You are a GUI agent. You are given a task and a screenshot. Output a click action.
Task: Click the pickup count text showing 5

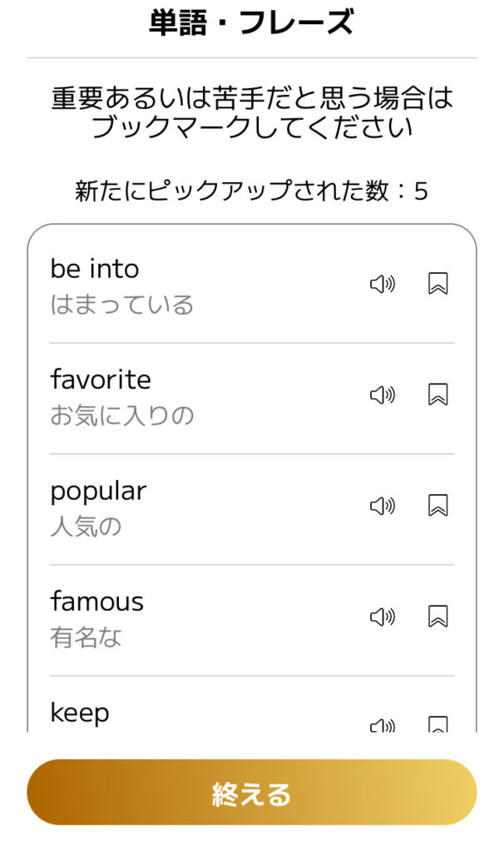(251, 189)
